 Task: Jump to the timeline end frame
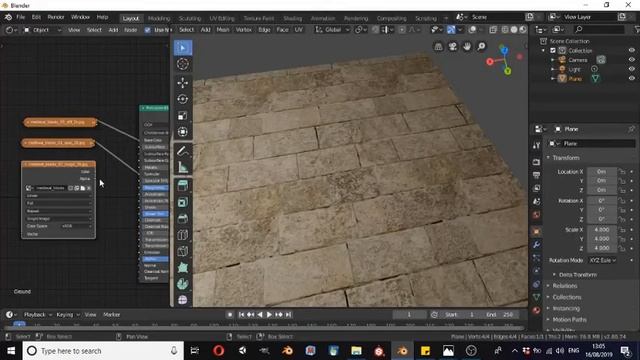click(288, 315)
